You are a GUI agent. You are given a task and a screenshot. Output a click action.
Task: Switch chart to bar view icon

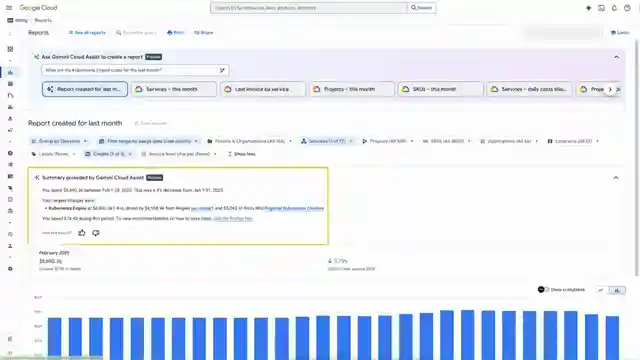tap(617, 290)
